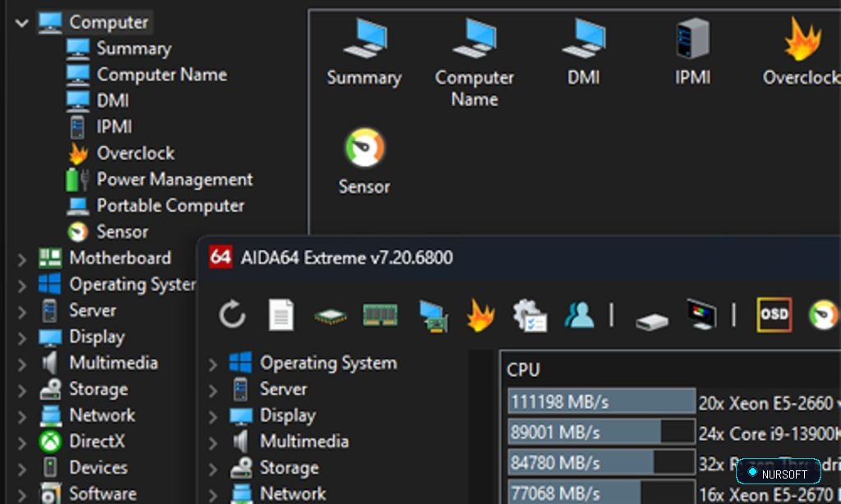Open Power Management tree entry
Screen dimensions: 841x504
click(175, 179)
